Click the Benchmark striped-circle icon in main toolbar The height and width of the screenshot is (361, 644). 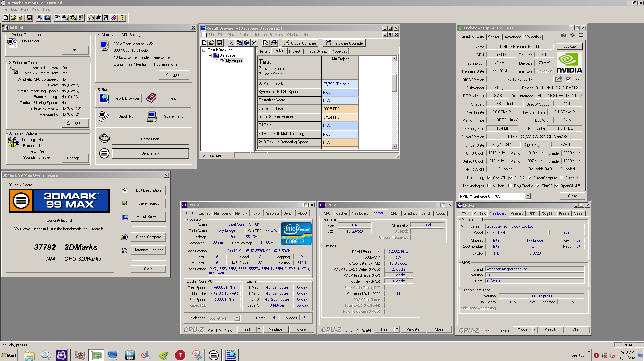pos(99,18)
